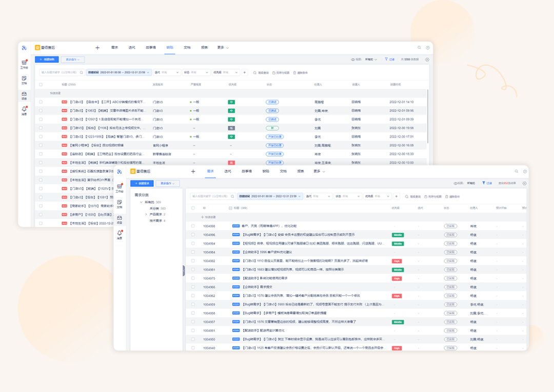Image resolution: width=554 pixels, height=392 pixels.
Task: Open 状态 filter dropdown in back window
Action: tap(196, 72)
